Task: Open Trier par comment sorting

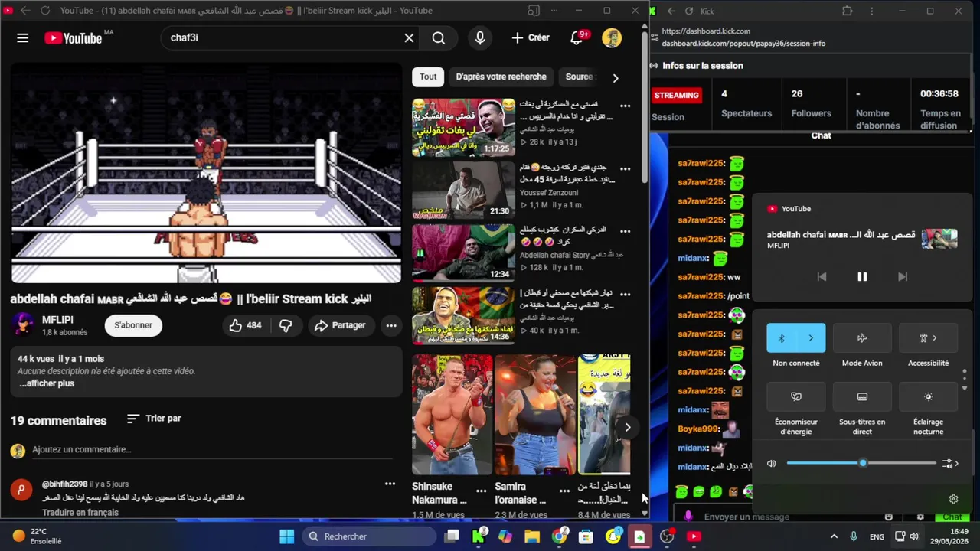Action: coord(154,419)
